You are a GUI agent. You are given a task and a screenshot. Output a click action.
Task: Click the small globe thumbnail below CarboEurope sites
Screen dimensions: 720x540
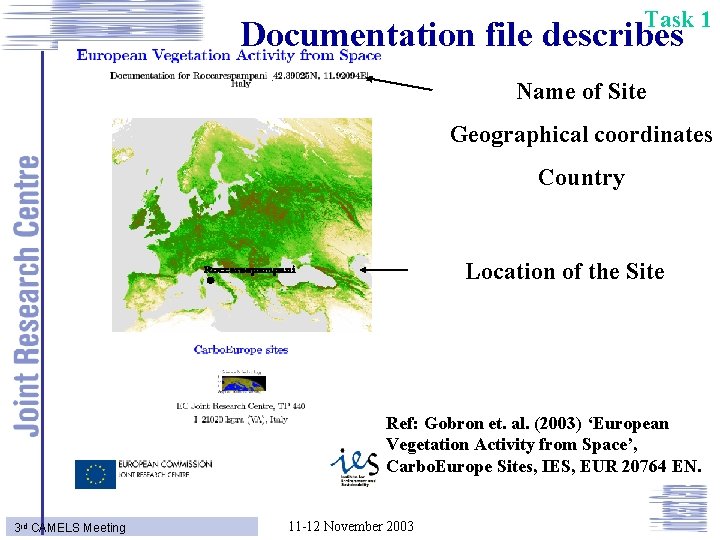[x=242, y=382]
